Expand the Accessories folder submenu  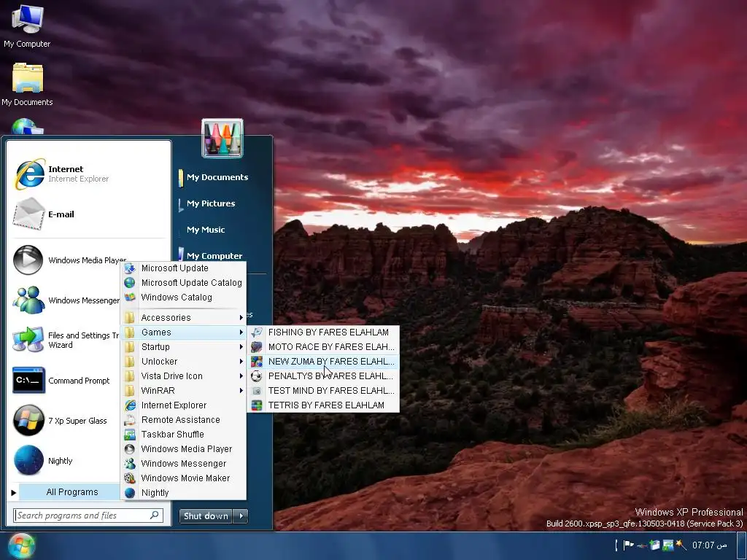point(184,318)
